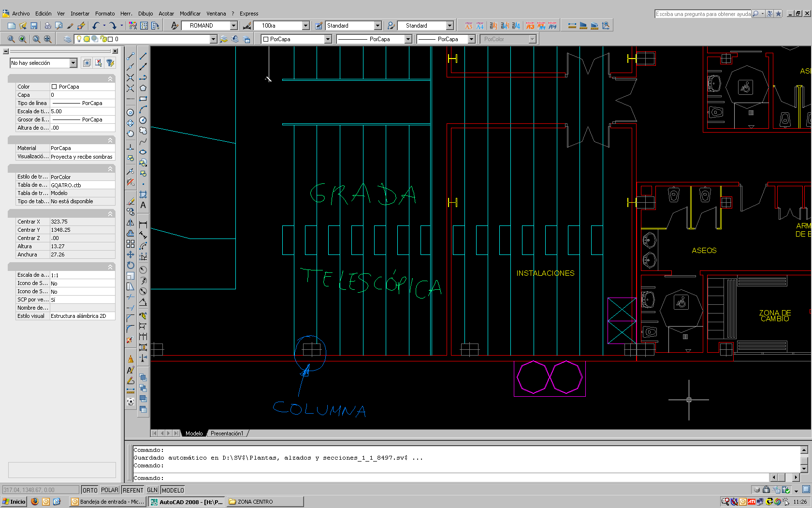Select the Move tool
This screenshot has width=812, height=508.
point(130,254)
